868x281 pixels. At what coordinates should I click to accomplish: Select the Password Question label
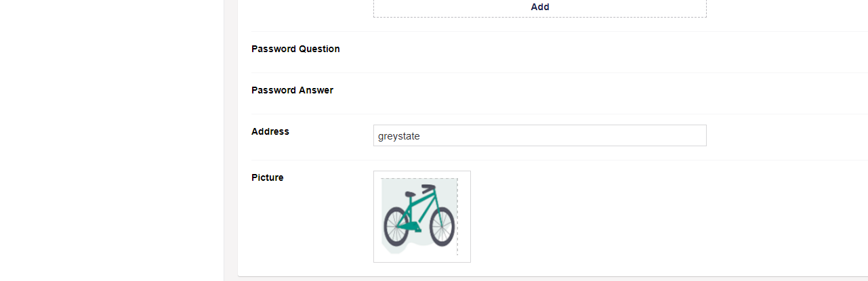pyautogui.click(x=295, y=49)
